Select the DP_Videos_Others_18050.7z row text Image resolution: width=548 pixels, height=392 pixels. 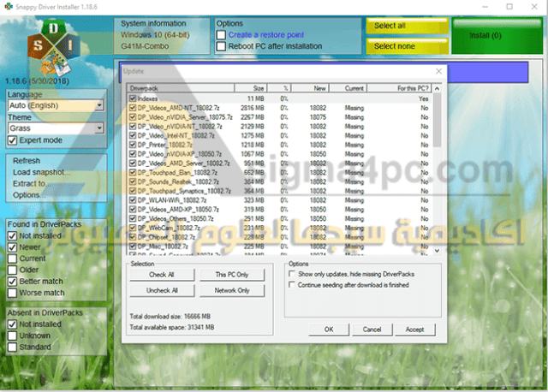pos(176,219)
